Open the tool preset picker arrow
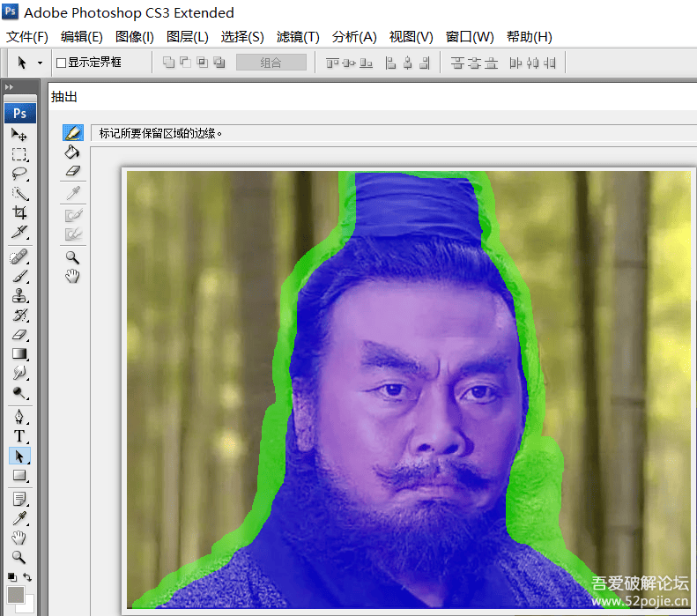This screenshot has height=616, width=697. pos(40,63)
